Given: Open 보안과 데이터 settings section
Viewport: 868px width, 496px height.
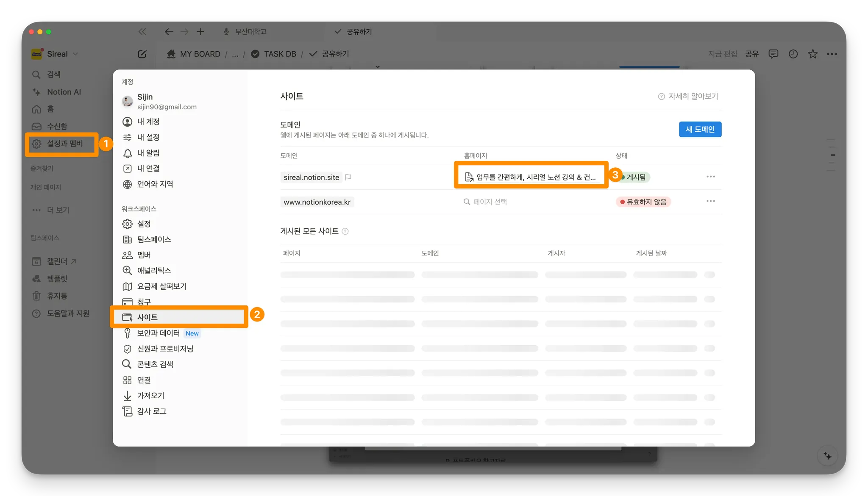Looking at the screenshot, I should 158,333.
